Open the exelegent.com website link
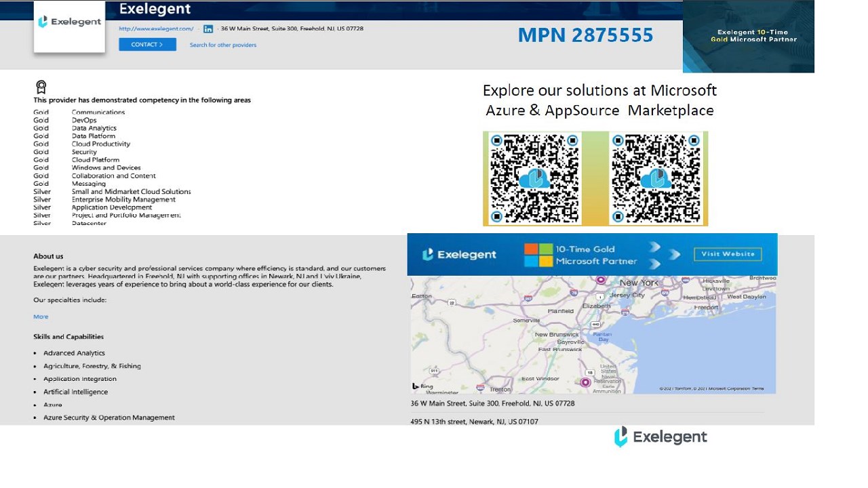This screenshot has height=488, width=868. tap(156, 29)
